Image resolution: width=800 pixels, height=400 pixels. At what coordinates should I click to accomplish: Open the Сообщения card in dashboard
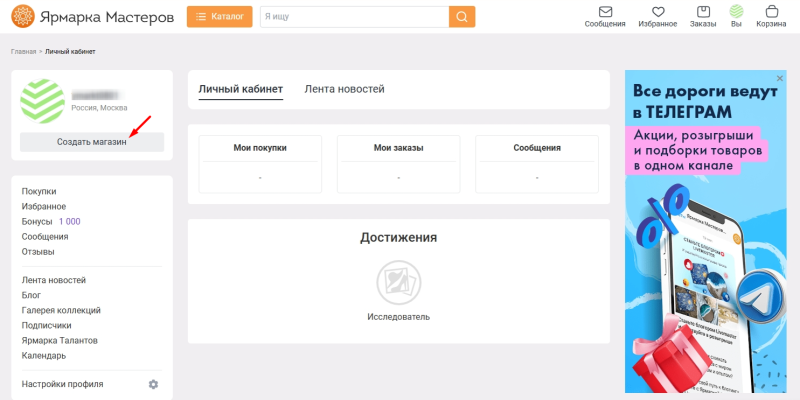537,164
